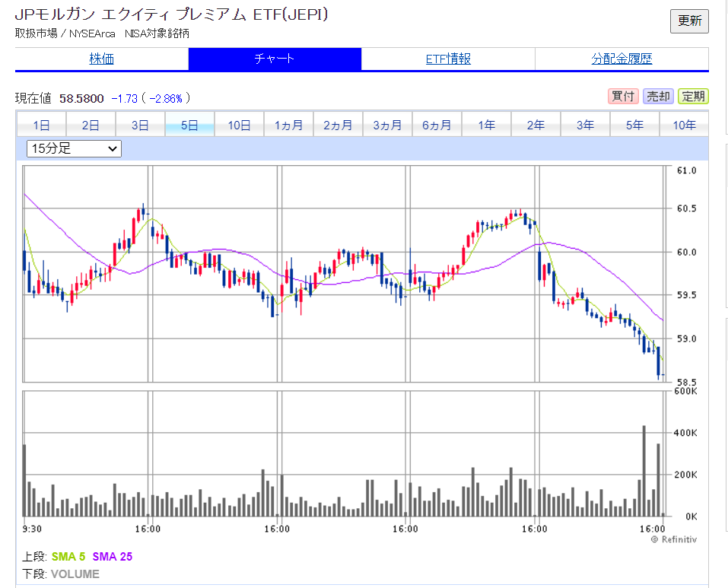Screen dimensions: 728x588
Task: Select the 2ヵ月 chart range
Action: pyautogui.click(x=338, y=125)
